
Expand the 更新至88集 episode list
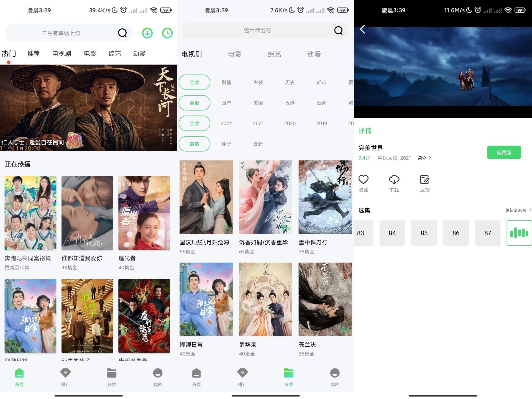pyautogui.click(x=518, y=210)
